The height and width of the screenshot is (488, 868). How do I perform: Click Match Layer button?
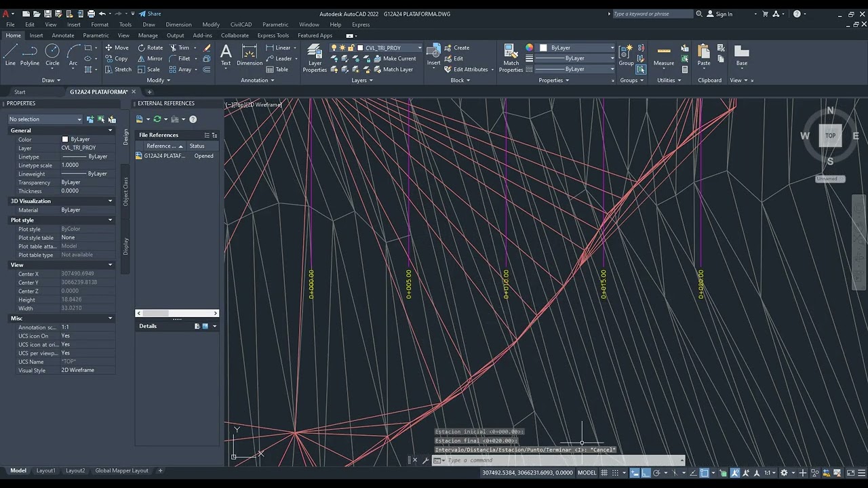[x=393, y=69]
